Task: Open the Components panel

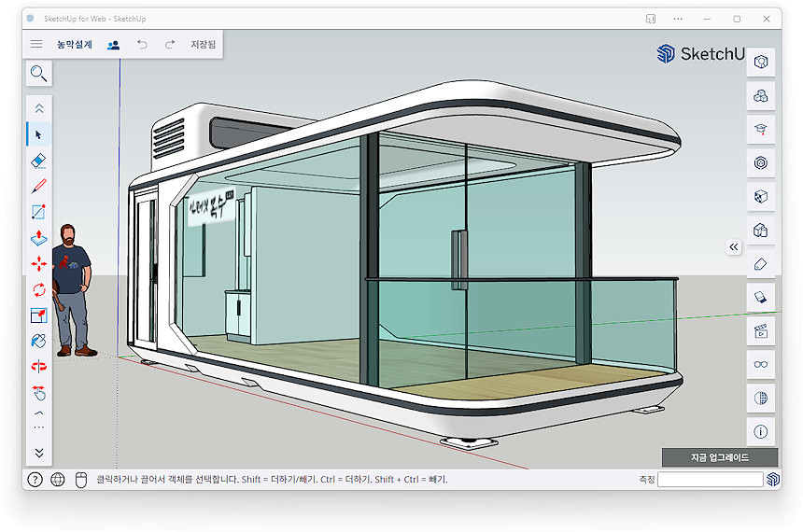Action: click(760, 96)
